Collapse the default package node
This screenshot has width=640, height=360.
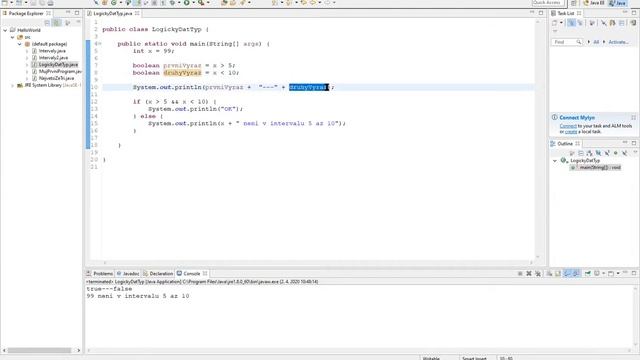tap(20, 44)
